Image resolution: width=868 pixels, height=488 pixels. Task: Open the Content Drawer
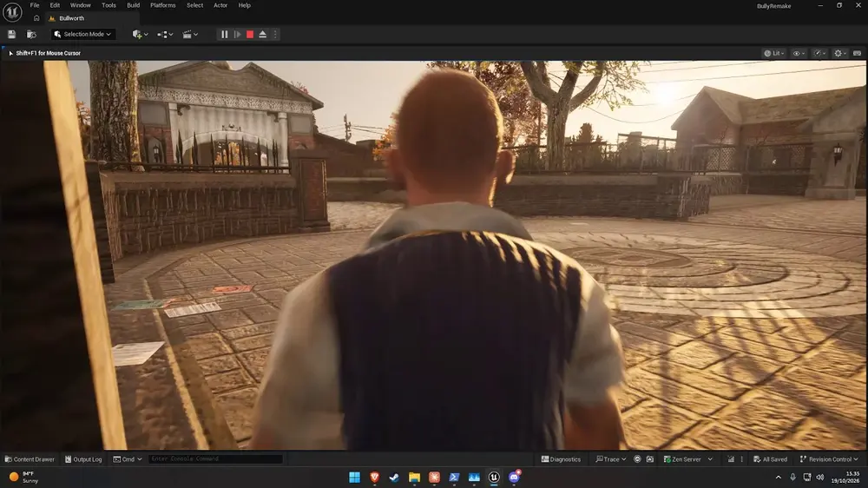coord(30,459)
